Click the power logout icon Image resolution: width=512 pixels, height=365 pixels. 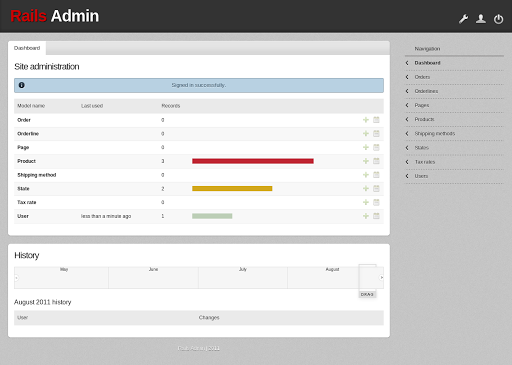click(498, 19)
